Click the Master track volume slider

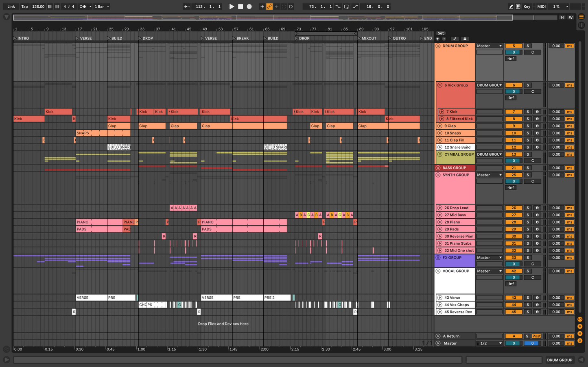(514, 343)
